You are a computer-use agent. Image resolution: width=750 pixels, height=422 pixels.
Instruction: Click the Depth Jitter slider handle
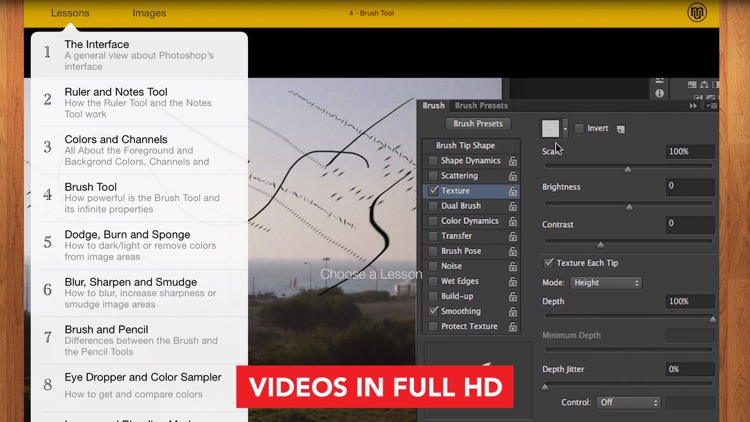click(545, 387)
